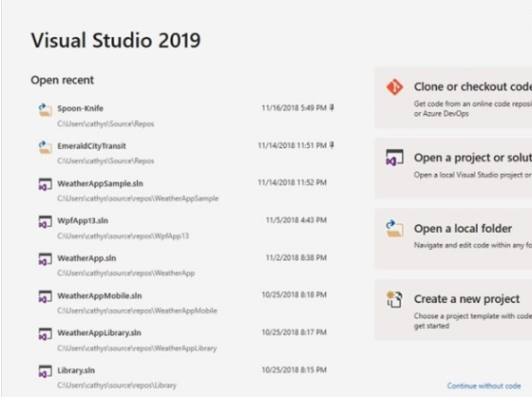Click the WeatherAppSample.sln solution icon
532x397 pixels.
pos(46,184)
